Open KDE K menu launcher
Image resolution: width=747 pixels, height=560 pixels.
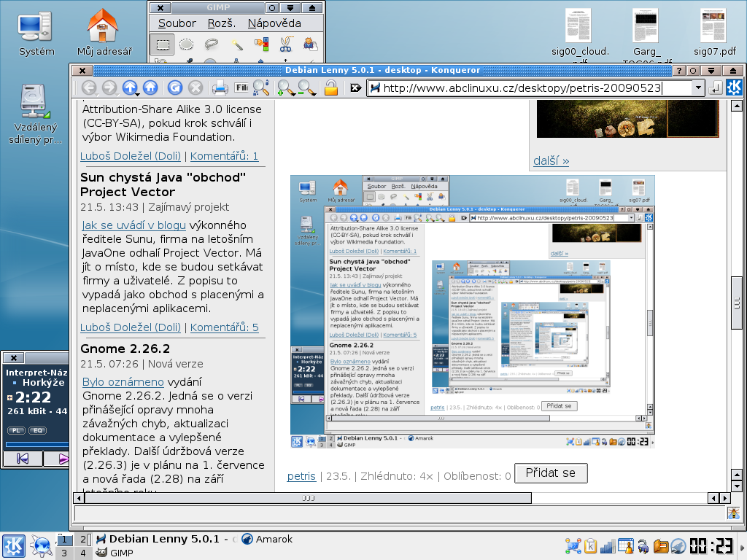coord(13,545)
